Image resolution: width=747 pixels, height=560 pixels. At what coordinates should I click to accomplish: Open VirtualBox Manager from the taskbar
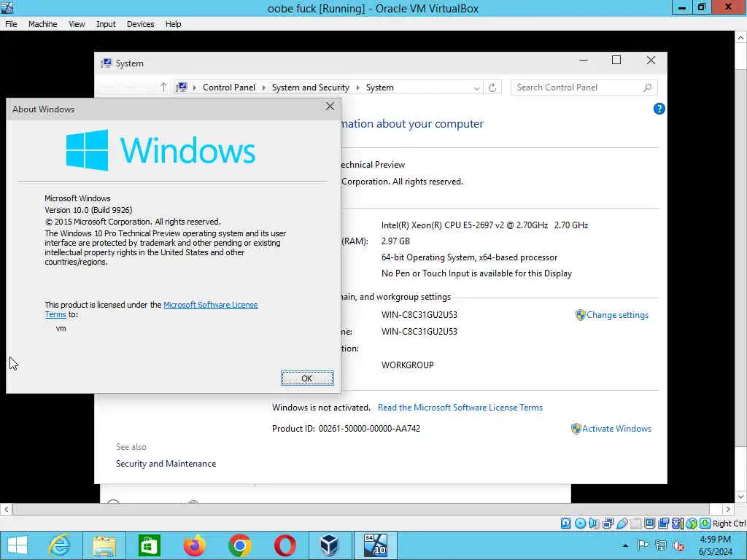[329, 545]
